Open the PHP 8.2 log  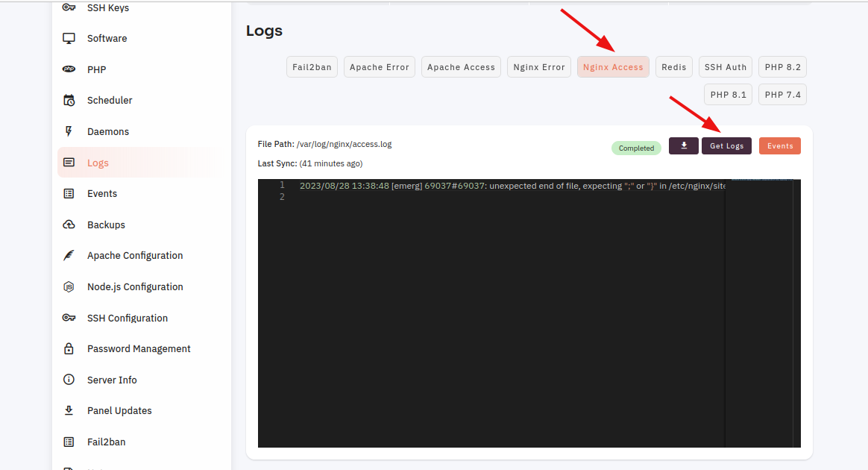click(x=782, y=67)
